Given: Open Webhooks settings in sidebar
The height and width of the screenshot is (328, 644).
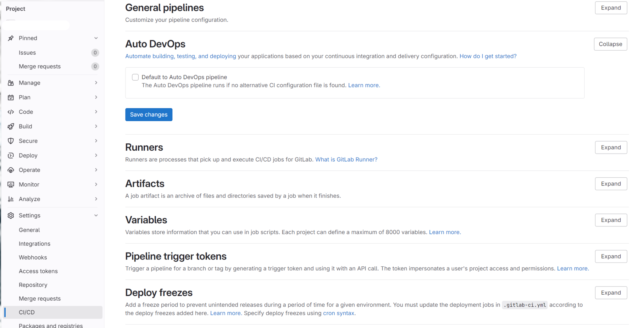Looking at the screenshot, I should [33, 257].
